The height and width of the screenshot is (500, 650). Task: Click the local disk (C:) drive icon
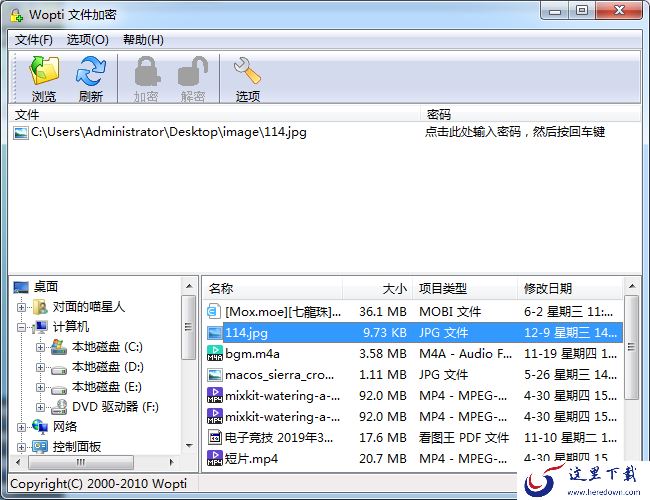(x=59, y=347)
